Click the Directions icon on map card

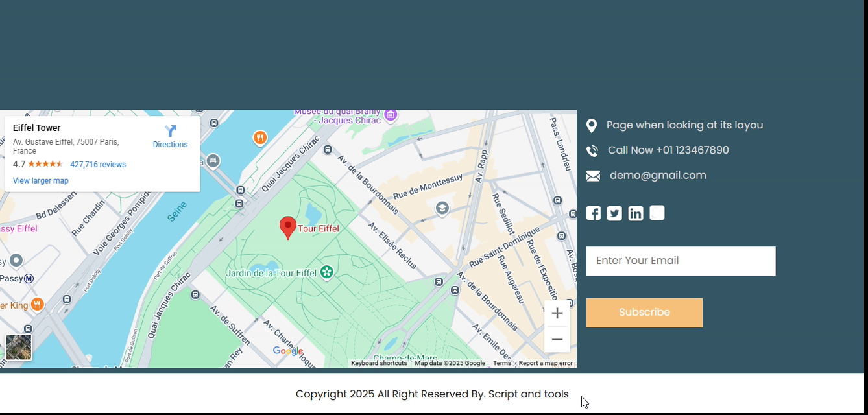point(171,132)
